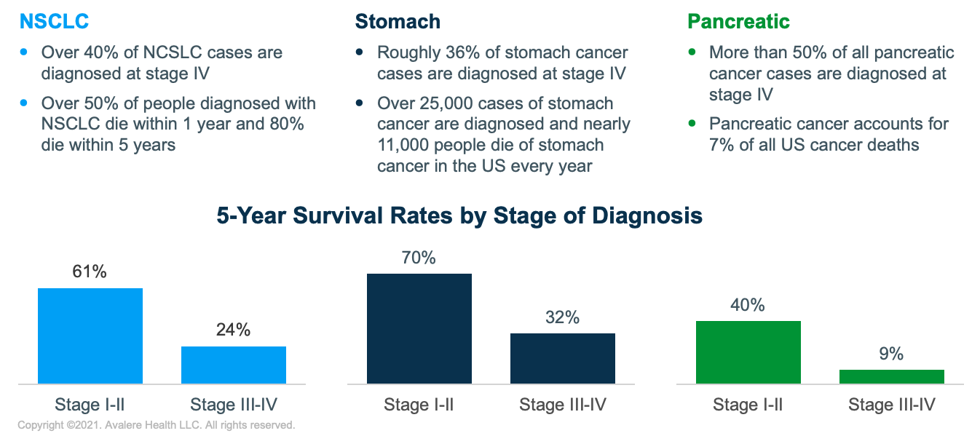Select the 32% data label

click(x=562, y=317)
